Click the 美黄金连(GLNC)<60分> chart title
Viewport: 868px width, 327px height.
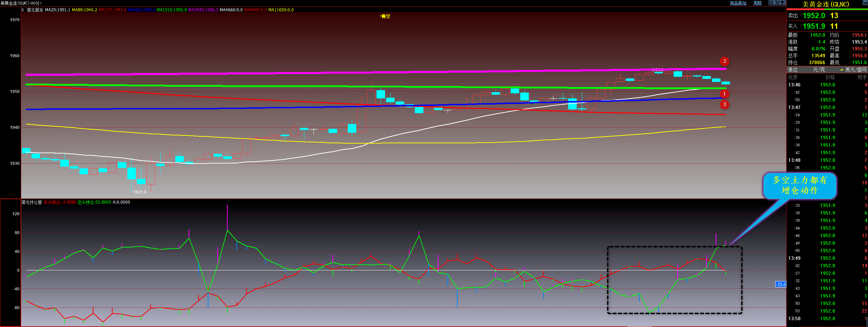[x=21, y=3]
